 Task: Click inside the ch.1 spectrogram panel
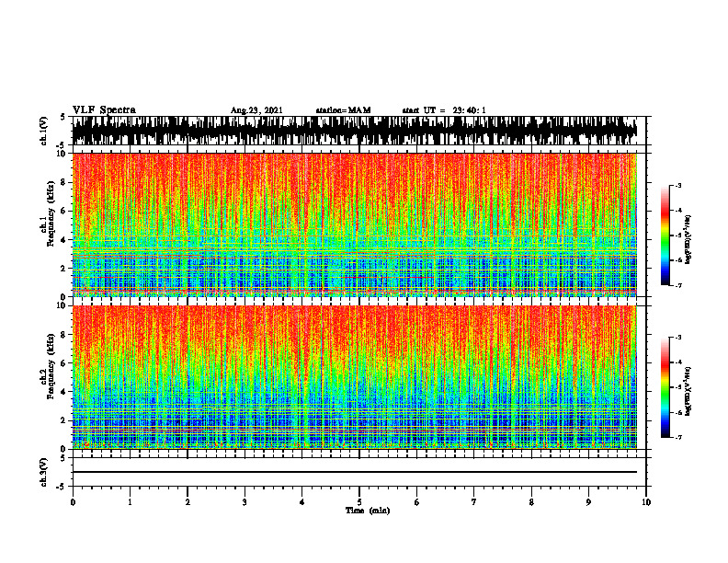pyautogui.click(x=354, y=224)
